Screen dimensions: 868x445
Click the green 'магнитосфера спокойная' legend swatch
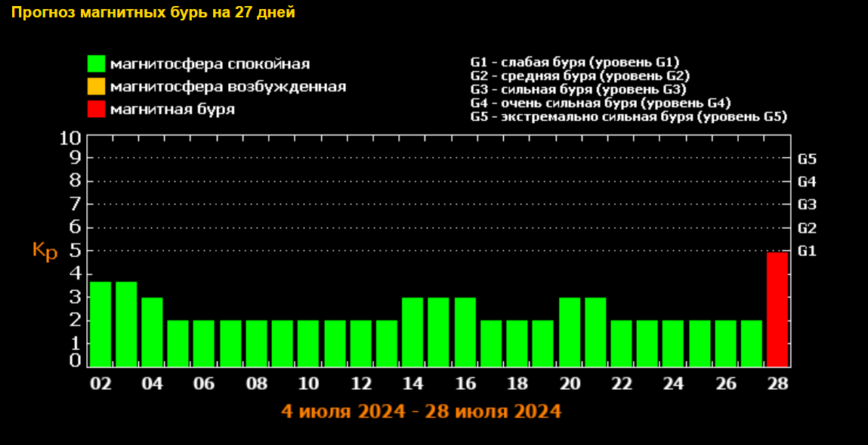(x=96, y=64)
